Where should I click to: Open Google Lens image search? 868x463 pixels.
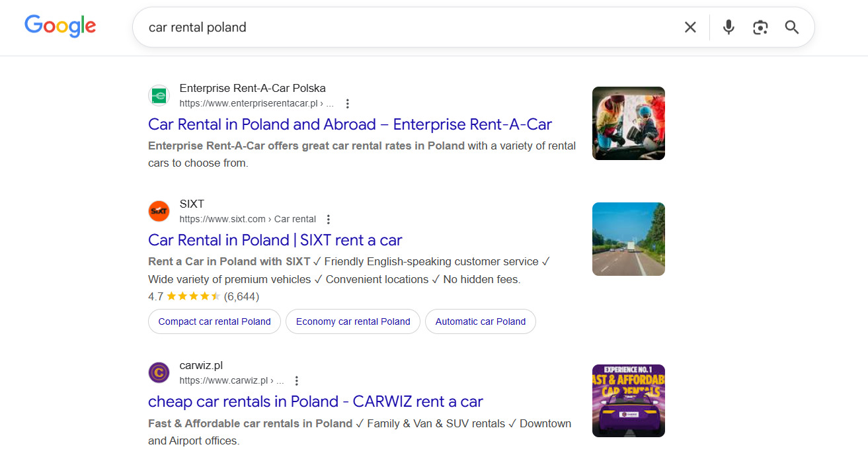point(760,27)
